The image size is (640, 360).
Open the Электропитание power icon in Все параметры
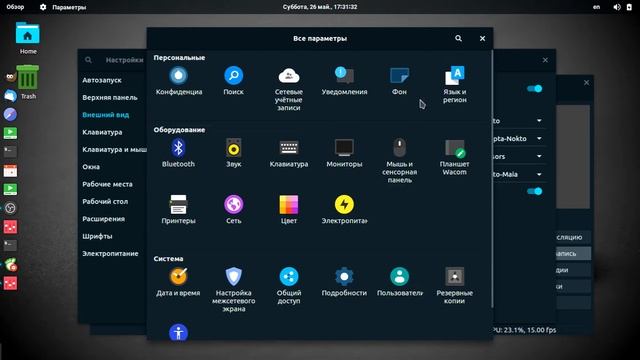point(344,209)
